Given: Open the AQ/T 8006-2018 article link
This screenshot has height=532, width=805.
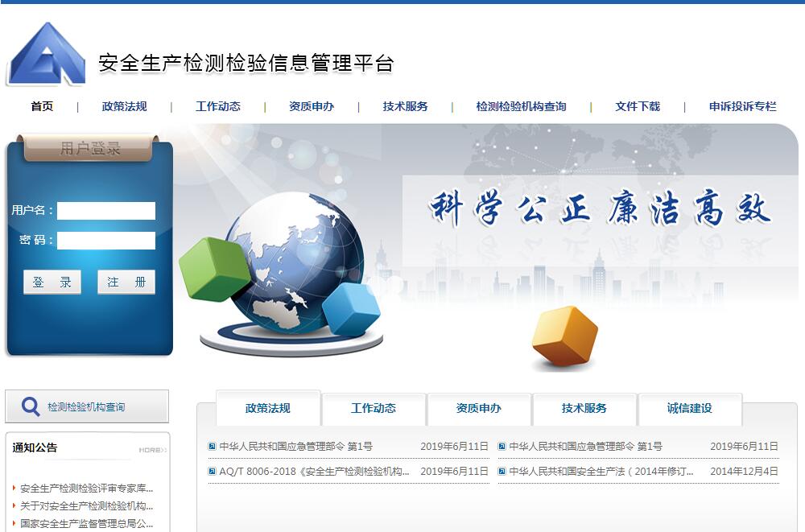Looking at the screenshot, I should click(x=314, y=472).
